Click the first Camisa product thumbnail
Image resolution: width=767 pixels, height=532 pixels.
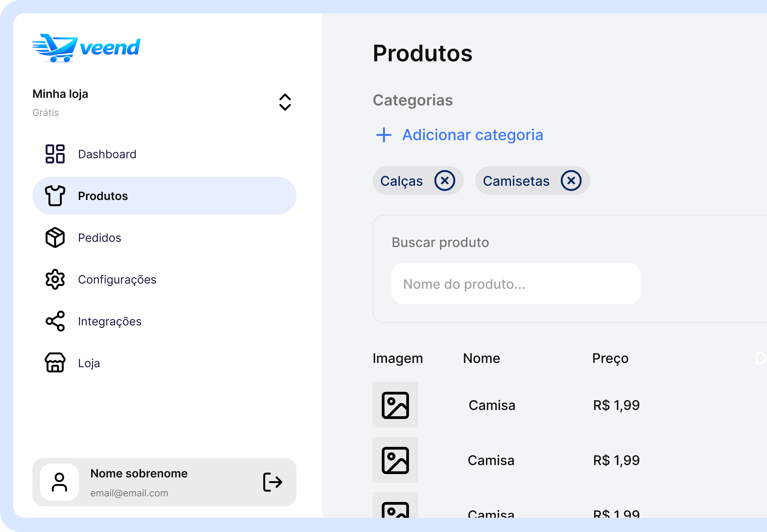(395, 405)
